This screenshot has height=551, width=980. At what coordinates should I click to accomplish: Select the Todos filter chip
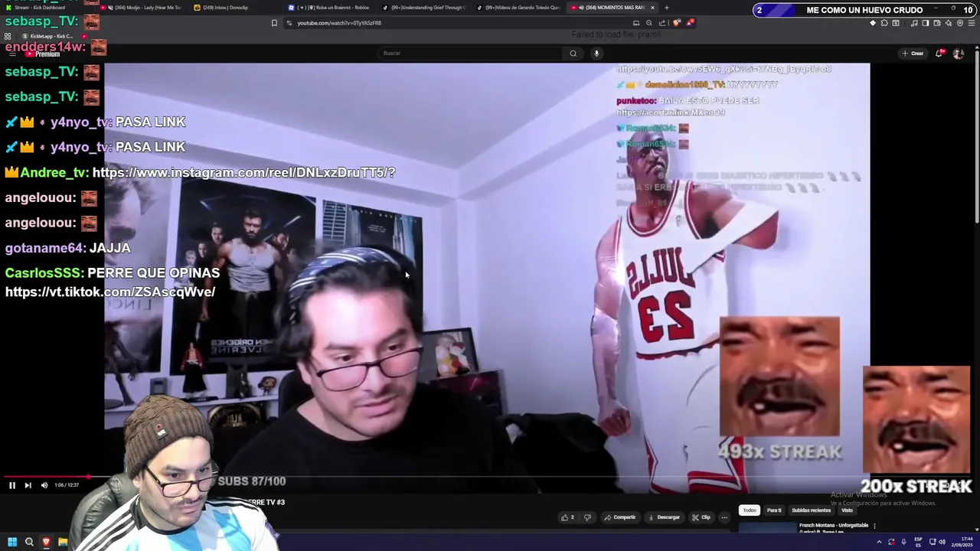point(750,510)
